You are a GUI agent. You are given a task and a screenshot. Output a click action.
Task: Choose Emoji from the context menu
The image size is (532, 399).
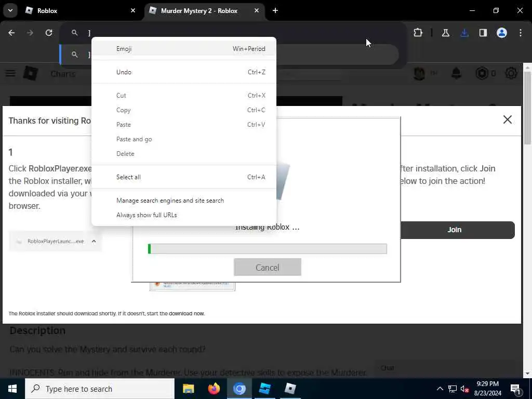point(184,49)
